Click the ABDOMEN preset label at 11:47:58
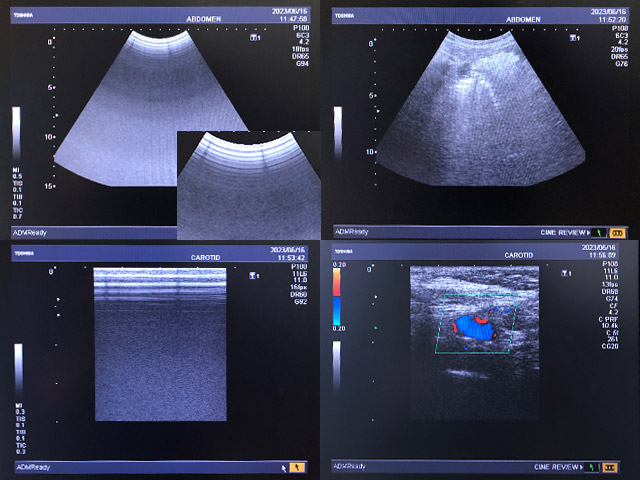640x480 pixels. [x=204, y=19]
